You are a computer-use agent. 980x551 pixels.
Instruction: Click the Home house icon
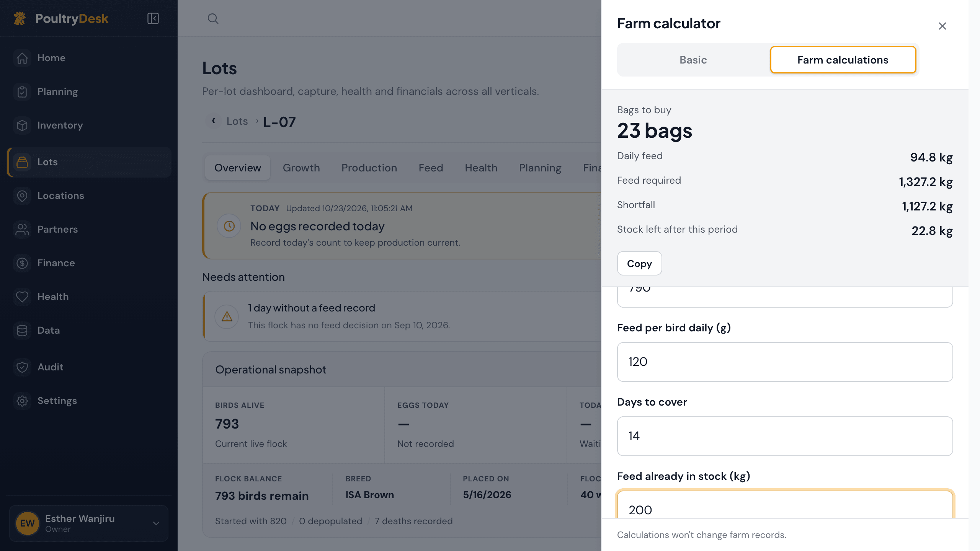(x=22, y=58)
